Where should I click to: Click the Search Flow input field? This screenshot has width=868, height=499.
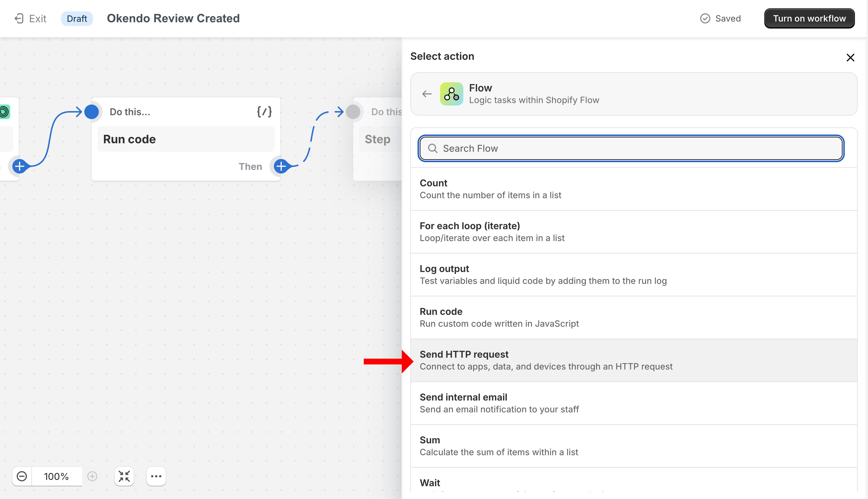(631, 148)
